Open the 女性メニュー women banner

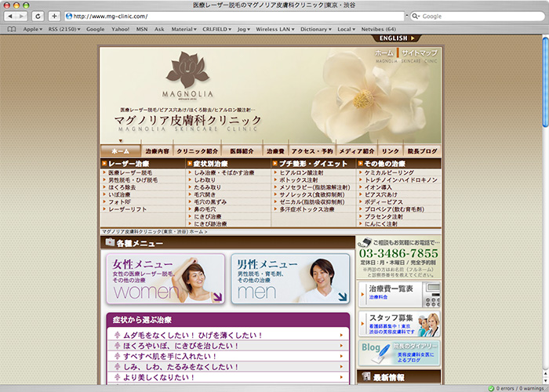165,278
